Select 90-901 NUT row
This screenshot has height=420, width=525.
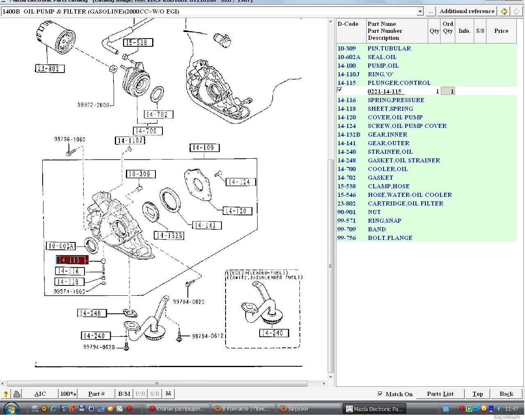point(427,212)
